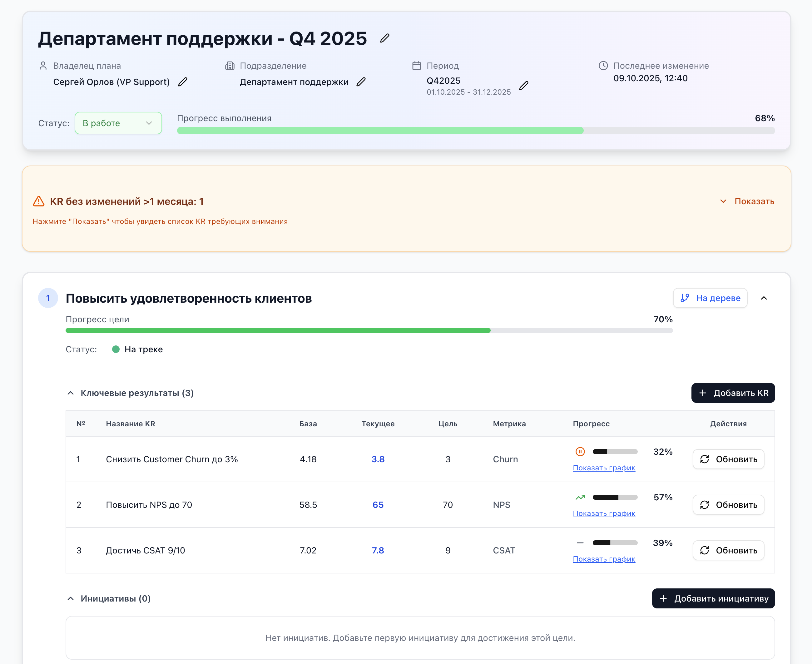The height and width of the screenshot is (664, 812).
Task: Click the green trend arrow on NPS KR
Action: point(580,497)
